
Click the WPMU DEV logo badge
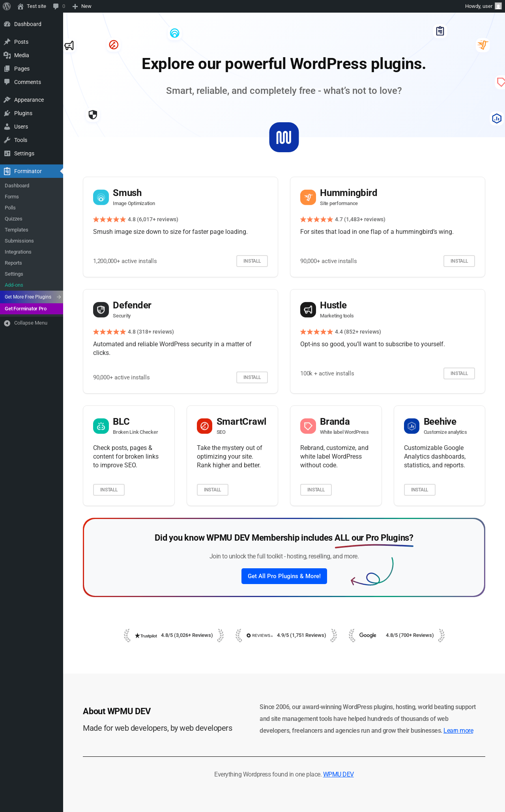[x=284, y=137]
